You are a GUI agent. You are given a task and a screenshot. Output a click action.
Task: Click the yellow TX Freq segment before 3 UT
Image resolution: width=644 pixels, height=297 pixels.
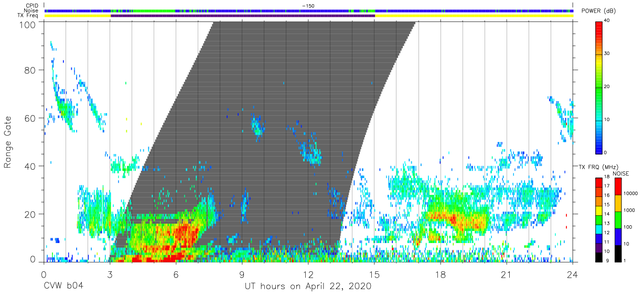tap(78, 16)
